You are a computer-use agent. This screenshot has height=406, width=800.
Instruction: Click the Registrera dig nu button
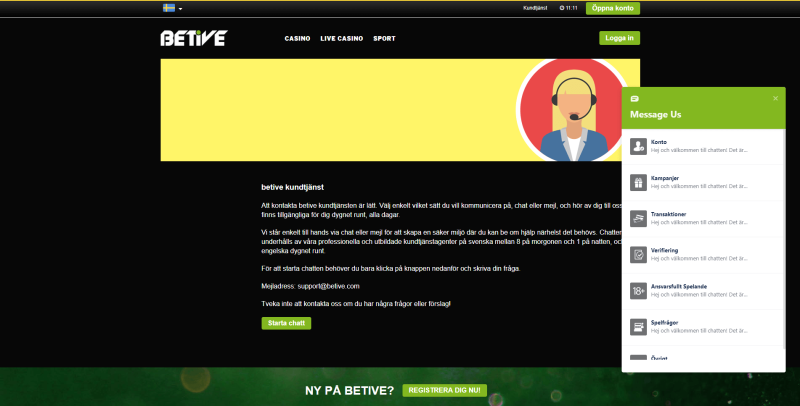[444, 390]
